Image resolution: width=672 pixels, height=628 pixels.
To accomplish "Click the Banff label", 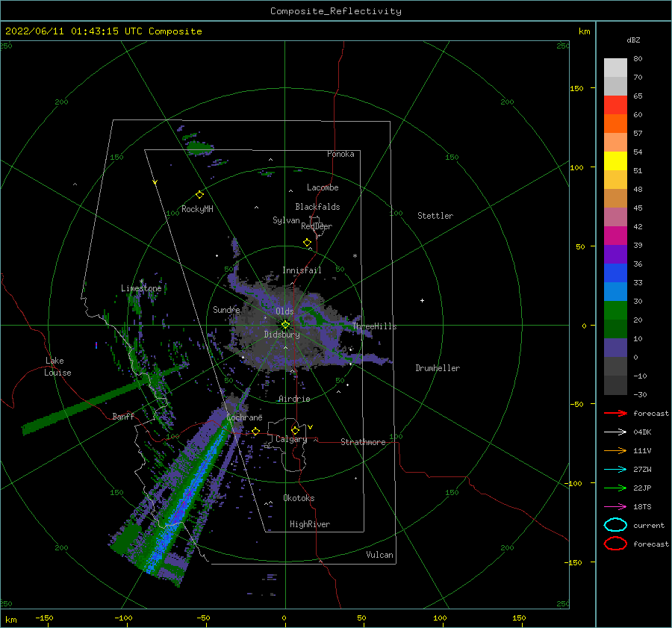I will (123, 416).
